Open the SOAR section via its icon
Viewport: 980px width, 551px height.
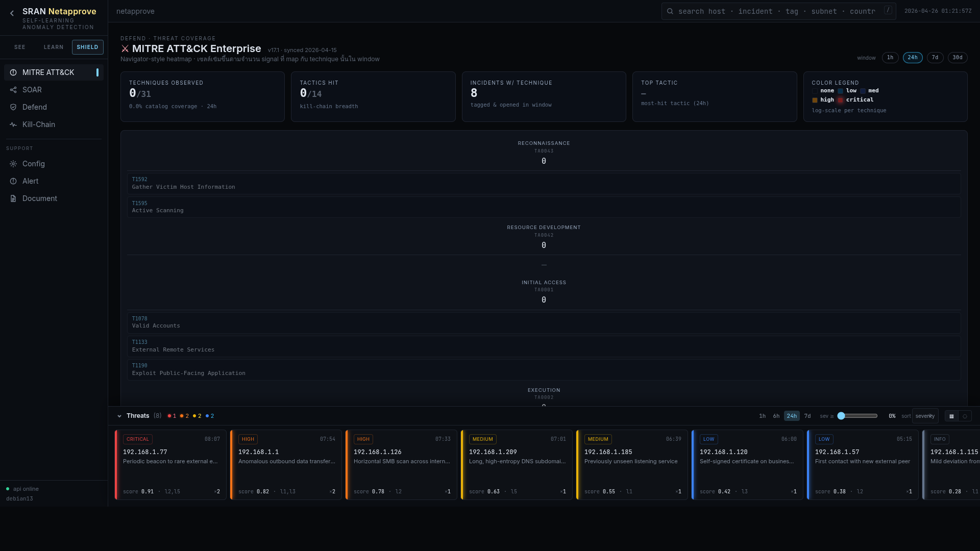[x=13, y=90]
